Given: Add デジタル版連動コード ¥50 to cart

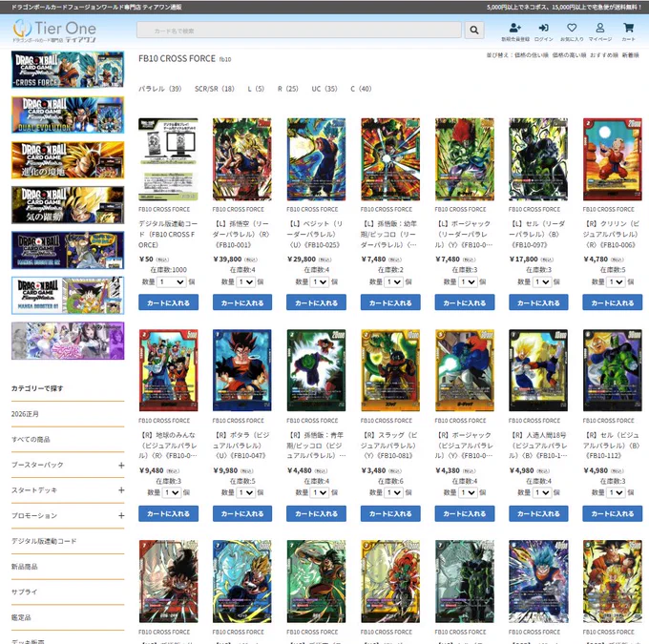Looking at the screenshot, I should (168, 302).
